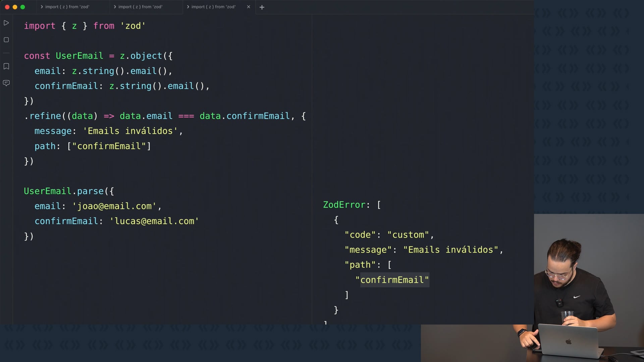Open the feedback chat bubble icon
This screenshot has width=644, height=362.
(6, 83)
